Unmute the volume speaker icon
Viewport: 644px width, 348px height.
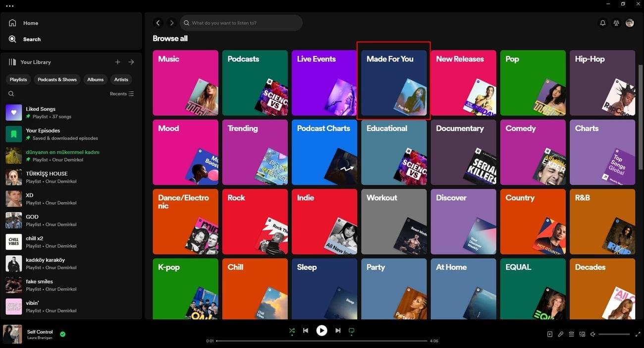point(592,334)
